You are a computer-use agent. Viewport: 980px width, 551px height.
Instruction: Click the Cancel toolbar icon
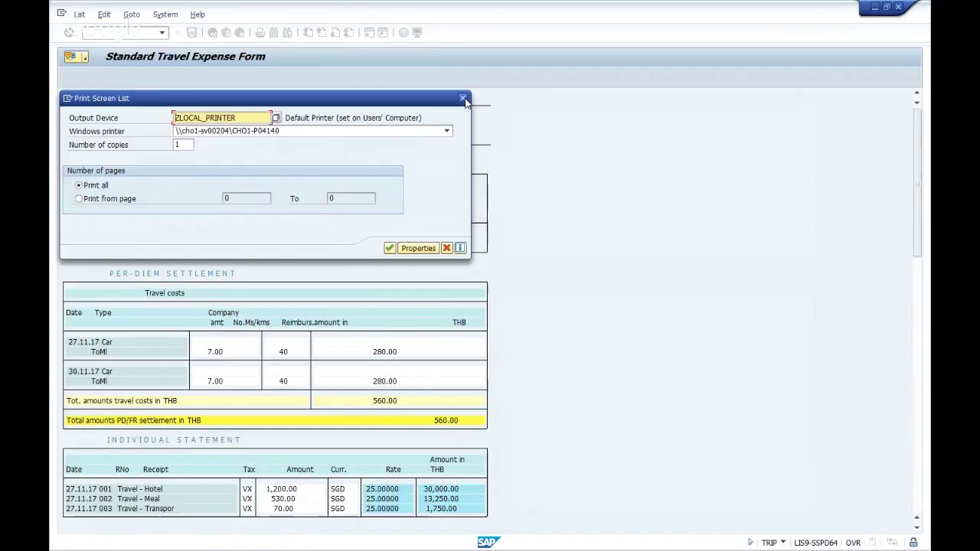coord(240,32)
